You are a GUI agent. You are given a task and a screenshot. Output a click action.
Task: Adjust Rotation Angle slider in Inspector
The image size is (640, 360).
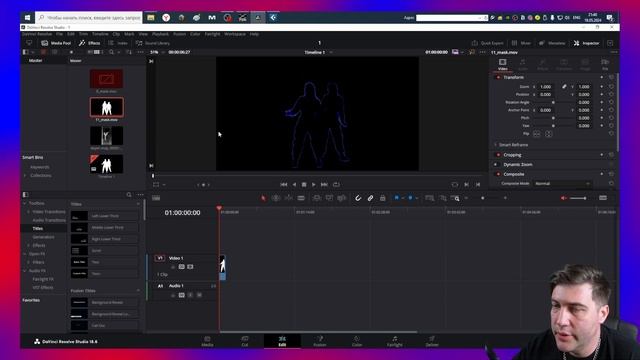tap(553, 102)
